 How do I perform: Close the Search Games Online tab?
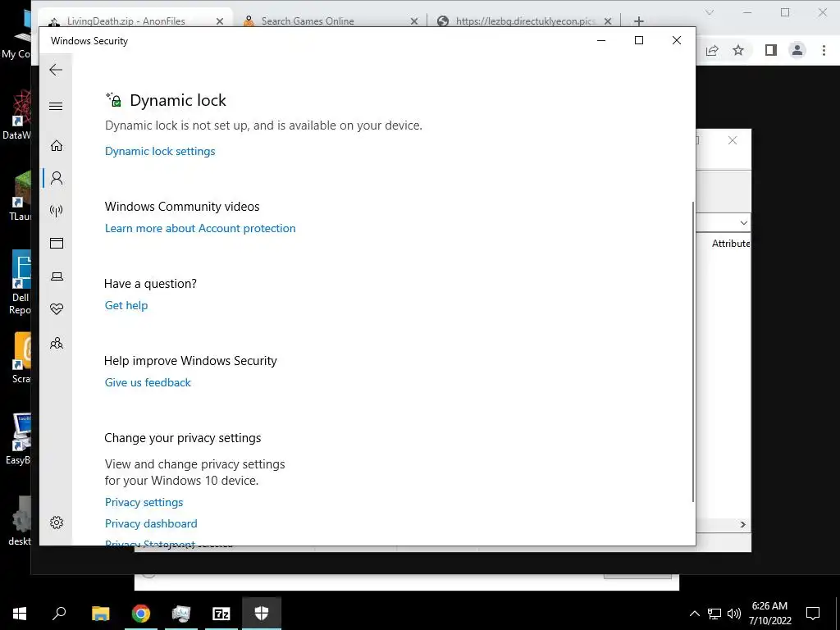point(414,21)
